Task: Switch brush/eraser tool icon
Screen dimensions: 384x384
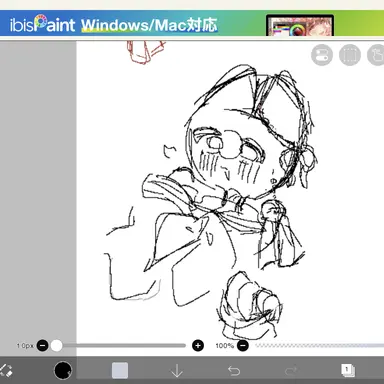Action: click(x=6, y=370)
